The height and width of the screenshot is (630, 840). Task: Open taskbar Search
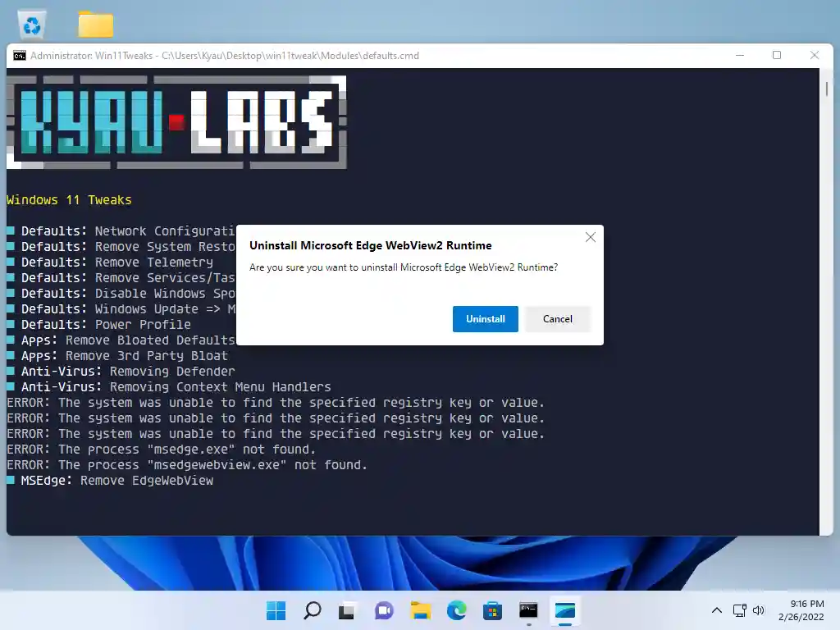pos(312,610)
